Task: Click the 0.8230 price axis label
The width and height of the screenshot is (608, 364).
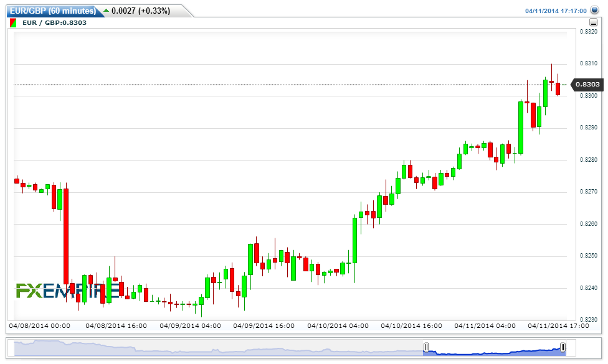Action: 588,319
